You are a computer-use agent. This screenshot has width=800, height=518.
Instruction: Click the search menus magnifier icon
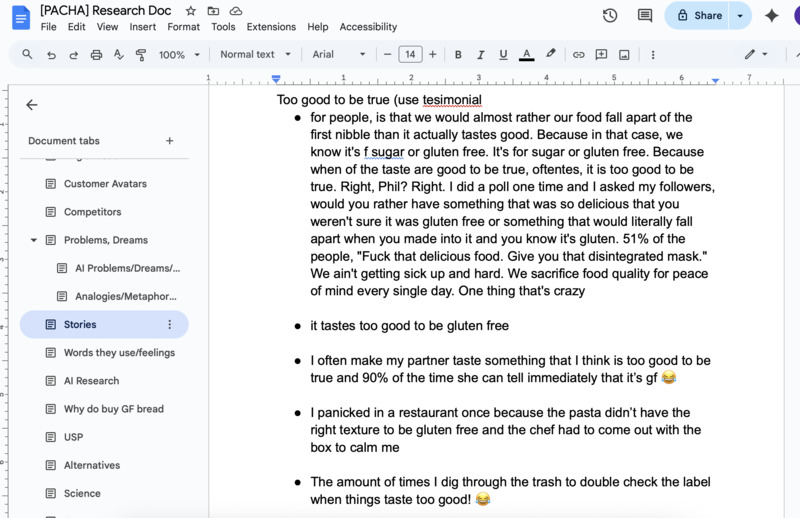[x=27, y=54]
